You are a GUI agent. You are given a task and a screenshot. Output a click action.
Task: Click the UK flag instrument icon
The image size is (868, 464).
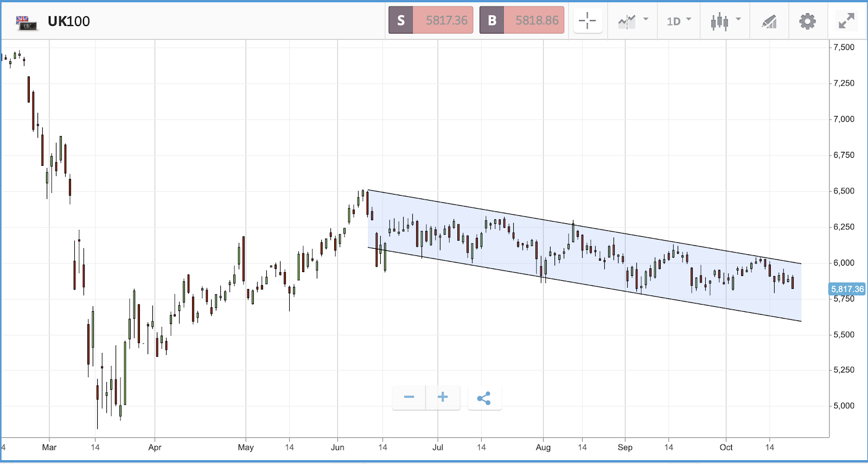(x=26, y=22)
